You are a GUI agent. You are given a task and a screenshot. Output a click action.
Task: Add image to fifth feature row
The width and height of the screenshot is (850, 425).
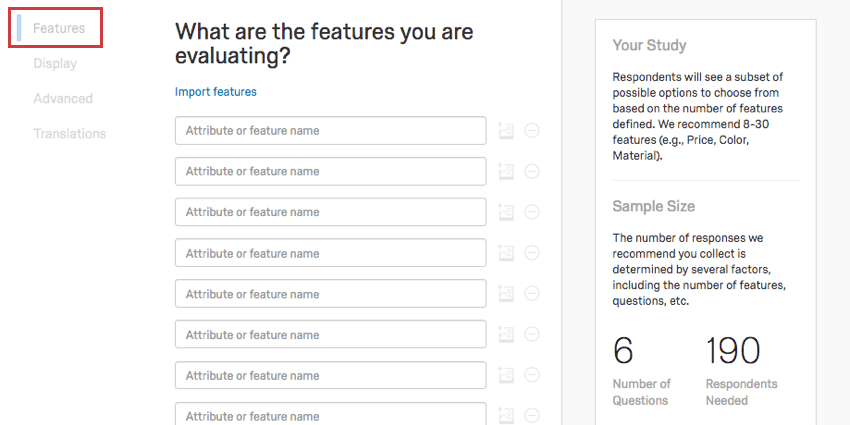coord(506,294)
